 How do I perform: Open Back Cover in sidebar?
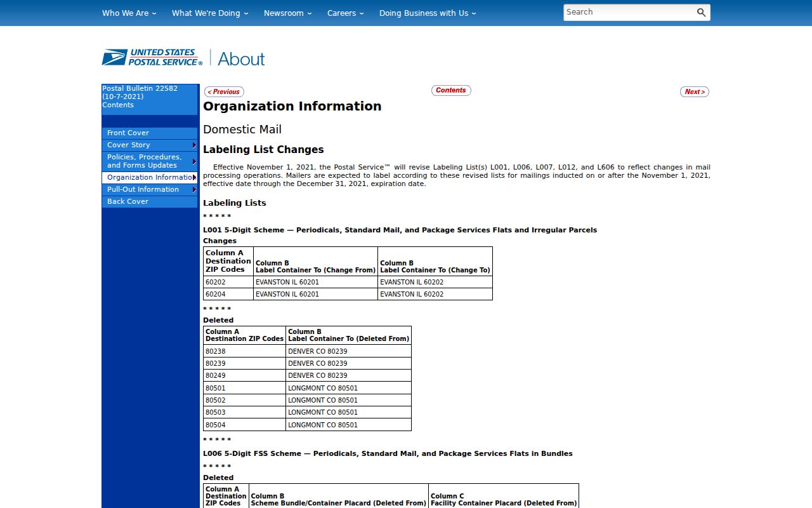150,201
